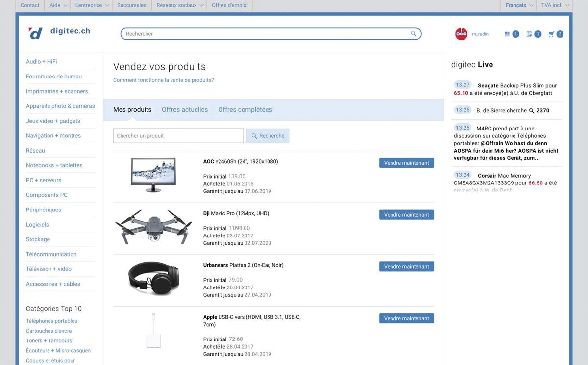Open Téléphones portables top category
Screen dimensions: 588x365
[51, 321]
